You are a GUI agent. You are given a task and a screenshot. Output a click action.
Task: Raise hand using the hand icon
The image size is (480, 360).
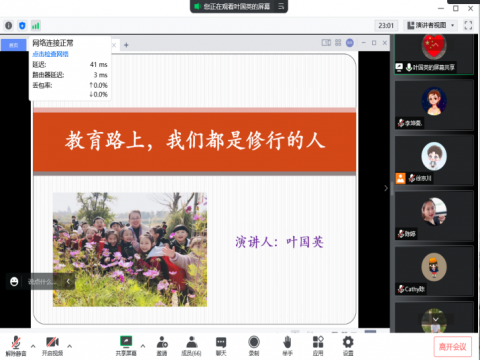tap(287, 346)
